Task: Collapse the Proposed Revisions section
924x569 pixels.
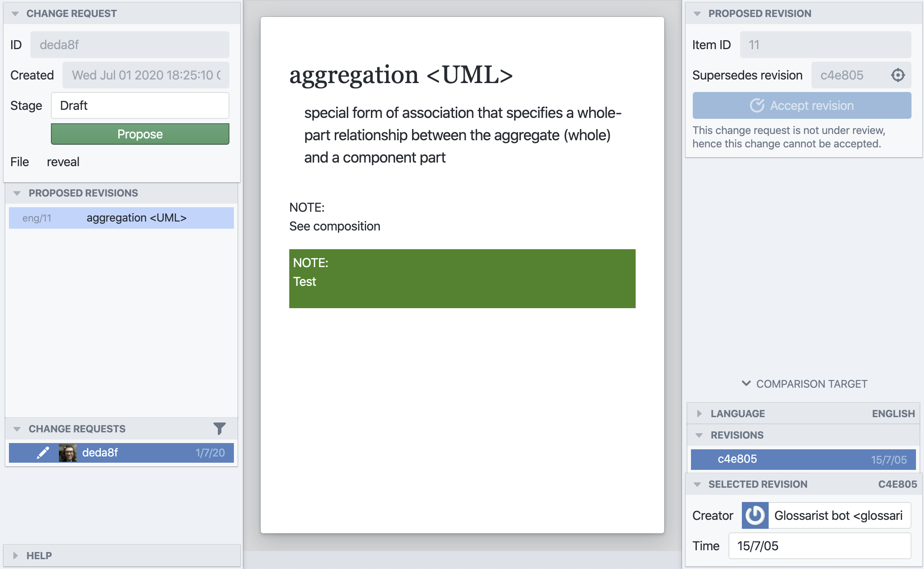Action: (x=17, y=193)
